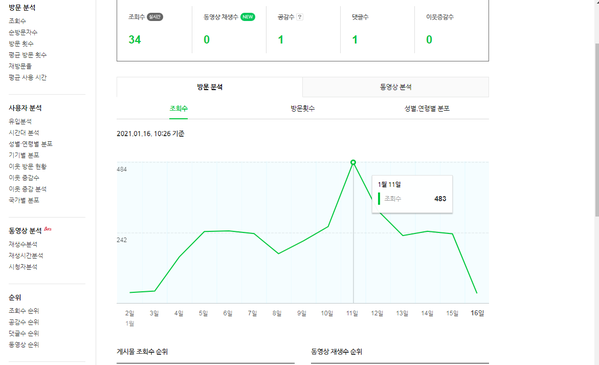Image resolution: width=599 pixels, height=365 pixels.
Task: Open 재생시간분석 in the sidebar
Action: [26, 256]
